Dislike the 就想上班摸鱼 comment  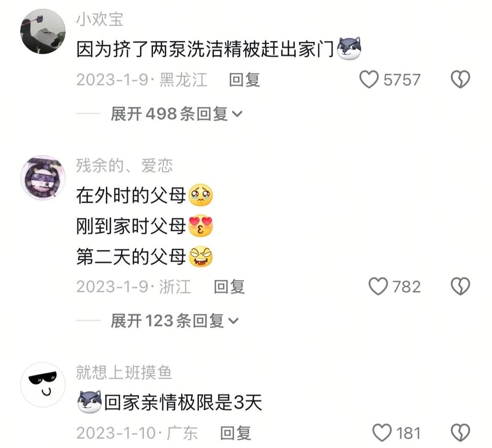click(x=460, y=432)
